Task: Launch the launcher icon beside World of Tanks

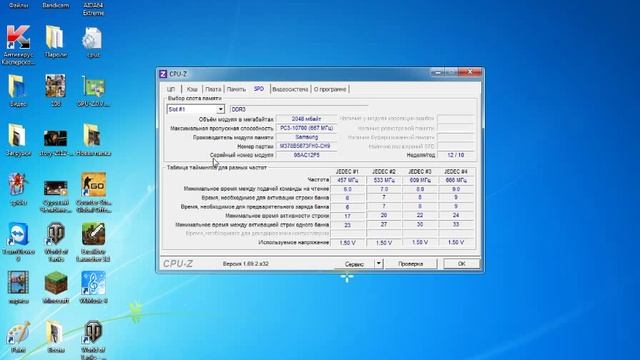Action: [x=93, y=234]
